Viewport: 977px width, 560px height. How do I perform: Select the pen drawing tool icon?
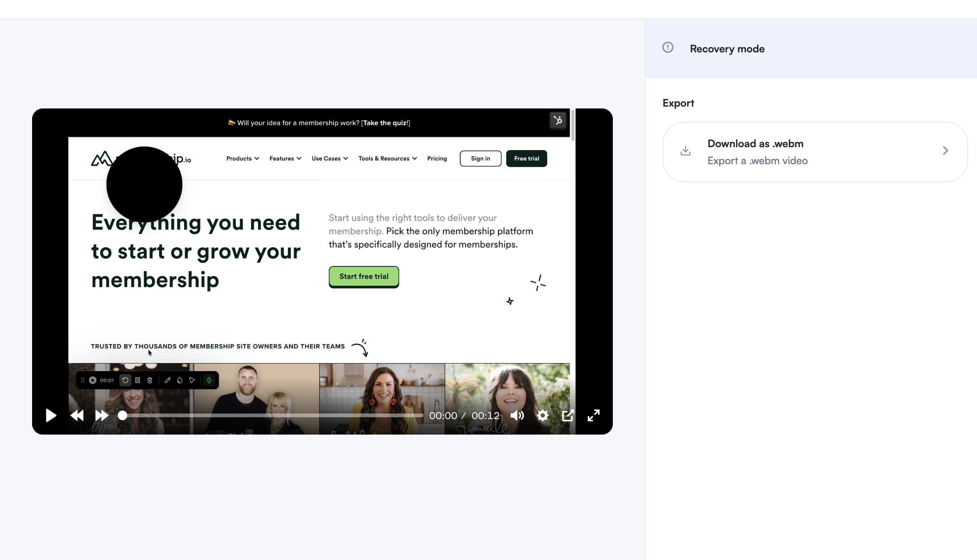pyautogui.click(x=167, y=380)
